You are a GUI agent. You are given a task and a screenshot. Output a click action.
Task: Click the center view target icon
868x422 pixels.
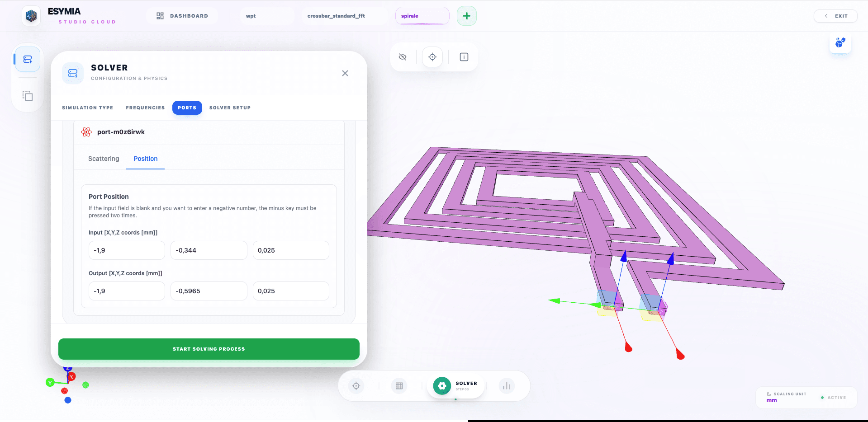click(432, 57)
